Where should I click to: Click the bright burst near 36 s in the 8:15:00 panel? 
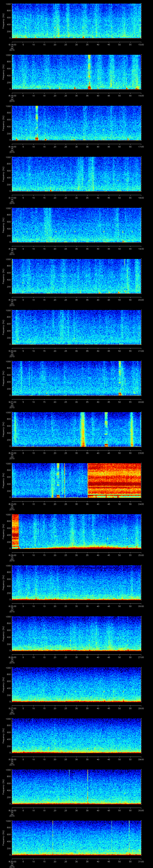89,72
